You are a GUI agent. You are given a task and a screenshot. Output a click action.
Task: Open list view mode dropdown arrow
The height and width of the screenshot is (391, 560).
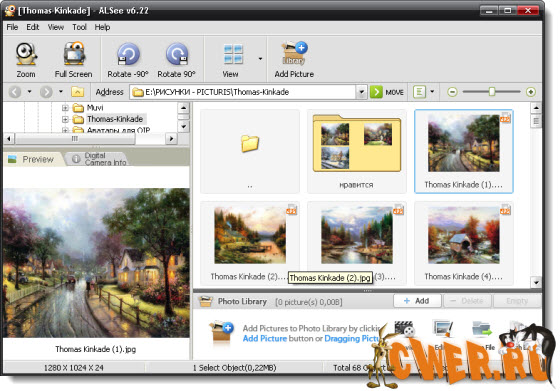(432, 92)
